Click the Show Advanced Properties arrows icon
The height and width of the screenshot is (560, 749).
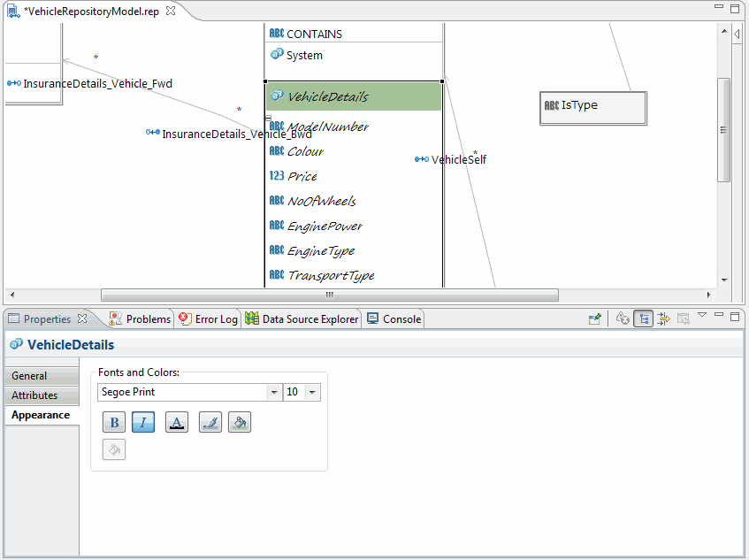point(663,318)
